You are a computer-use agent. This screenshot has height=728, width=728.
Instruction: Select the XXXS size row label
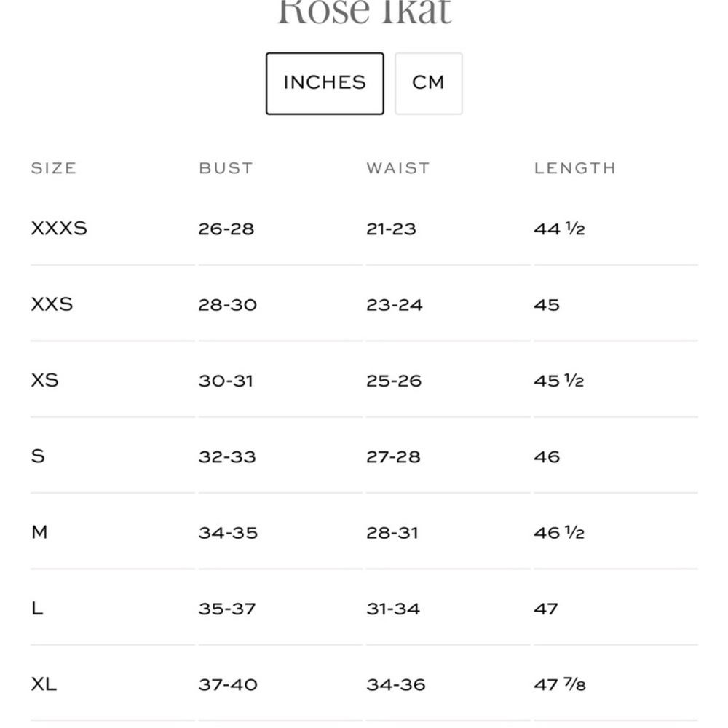pos(59,229)
